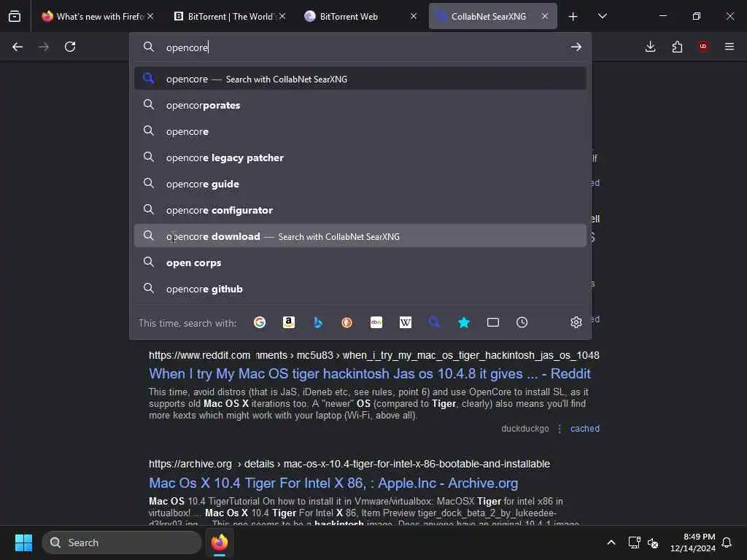
Task: Click the reddit.com result URL
Action: tap(374, 355)
